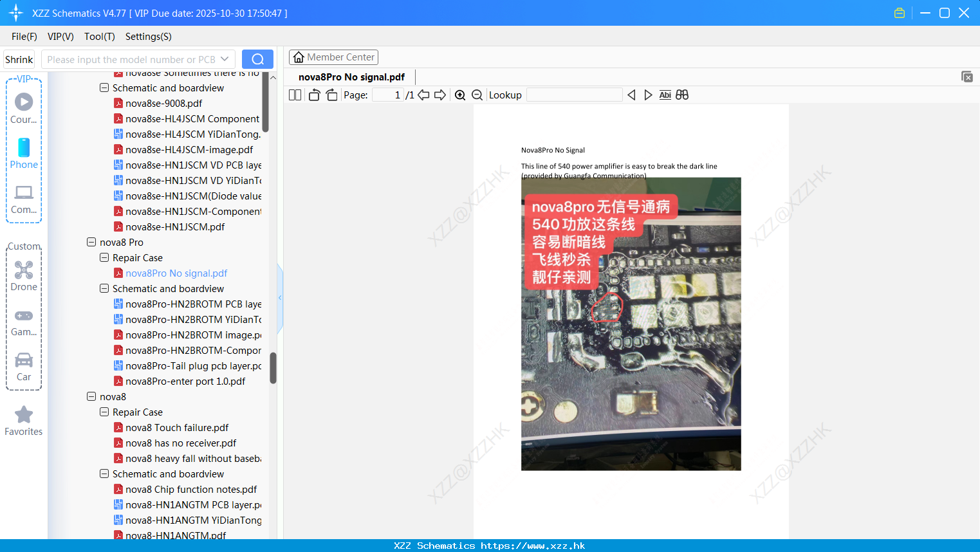Open the Tool(T) menu

[x=100, y=37]
